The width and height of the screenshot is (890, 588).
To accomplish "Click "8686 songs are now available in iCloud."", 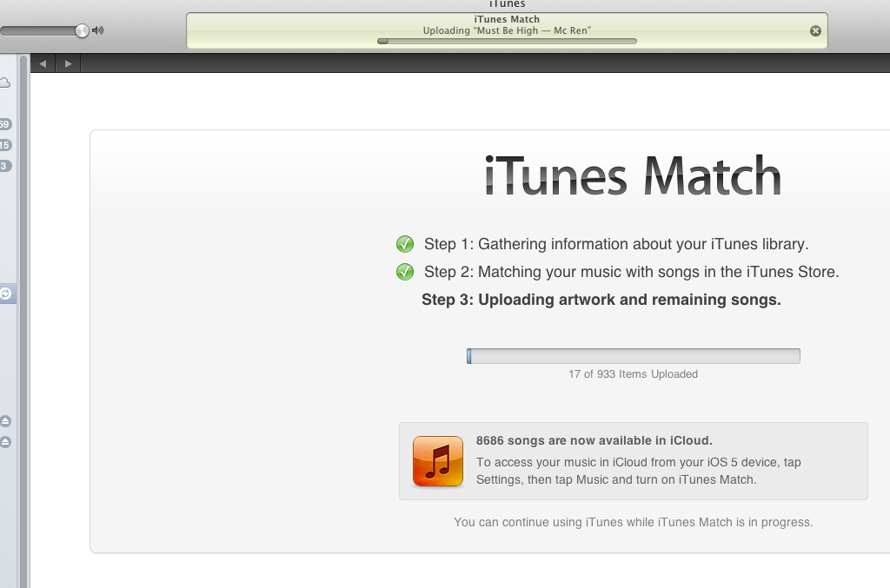I will click(x=594, y=440).
